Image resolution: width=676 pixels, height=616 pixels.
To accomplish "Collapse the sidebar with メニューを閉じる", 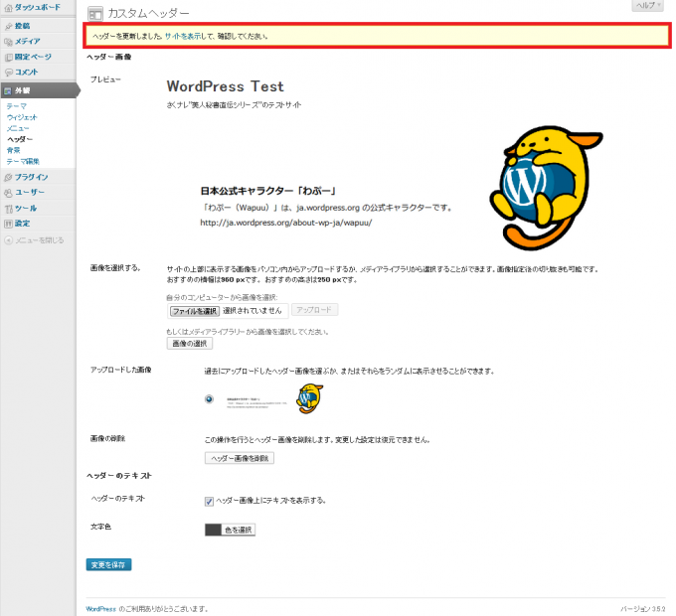I will 40,239.
